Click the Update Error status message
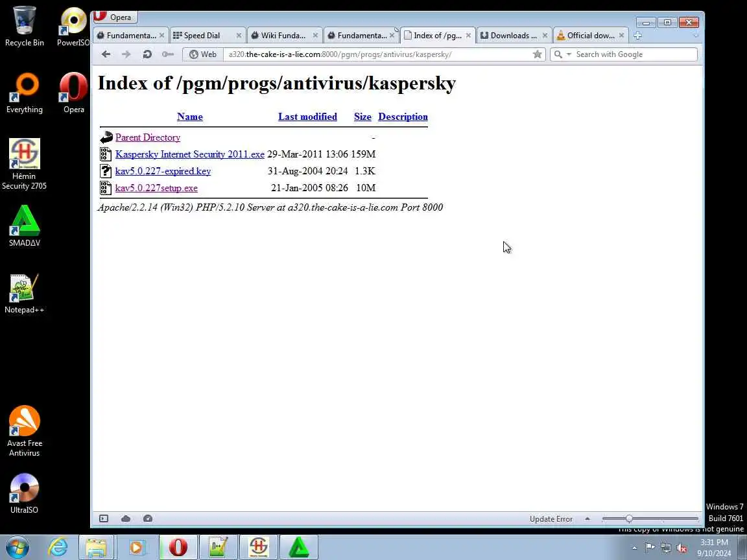The width and height of the screenshot is (747, 560). 551,519
